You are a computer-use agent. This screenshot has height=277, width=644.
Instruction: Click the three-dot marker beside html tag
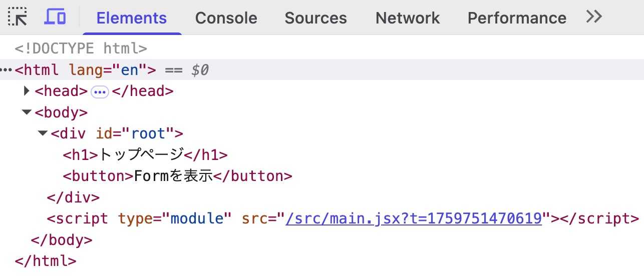click(7, 69)
